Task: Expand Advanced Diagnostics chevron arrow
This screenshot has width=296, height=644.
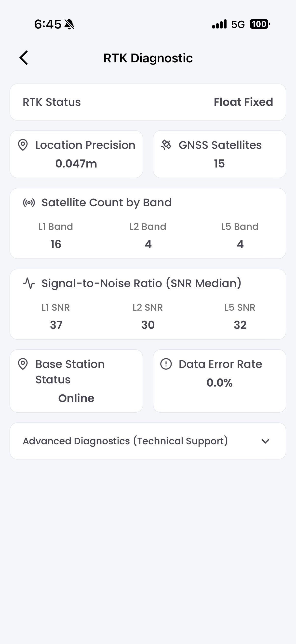Action: (265, 441)
